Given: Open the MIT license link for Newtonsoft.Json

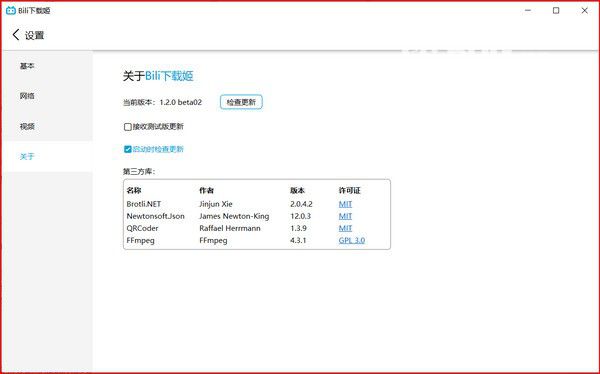Looking at the screenshot, I should pyautogui.click(x=345, y=216).
